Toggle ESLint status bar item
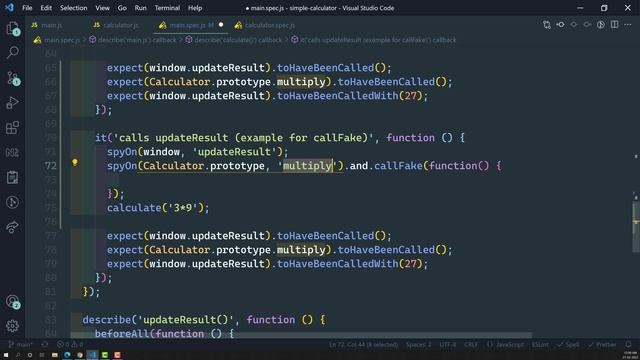Screen dimensions: 640x360 pyautogui.click(x=540, y=344)
